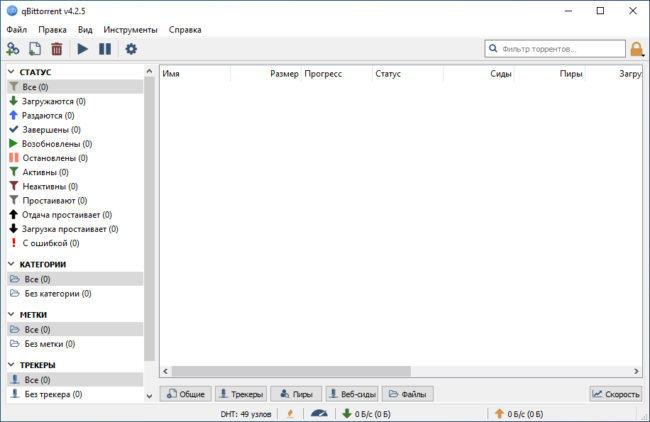The height and width of the screenshot is (422, 650).
Task: Select Завершены (0) filter
Action: point(75,129)
